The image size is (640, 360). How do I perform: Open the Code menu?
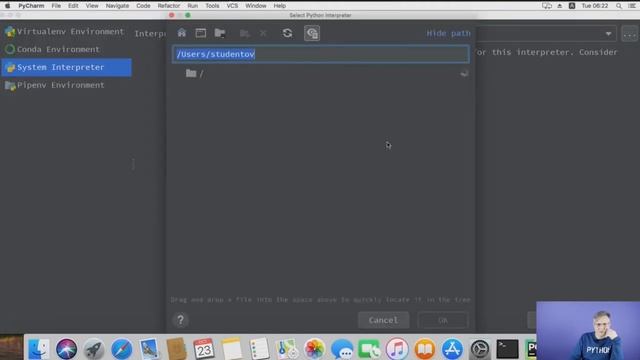coord(143,6)
